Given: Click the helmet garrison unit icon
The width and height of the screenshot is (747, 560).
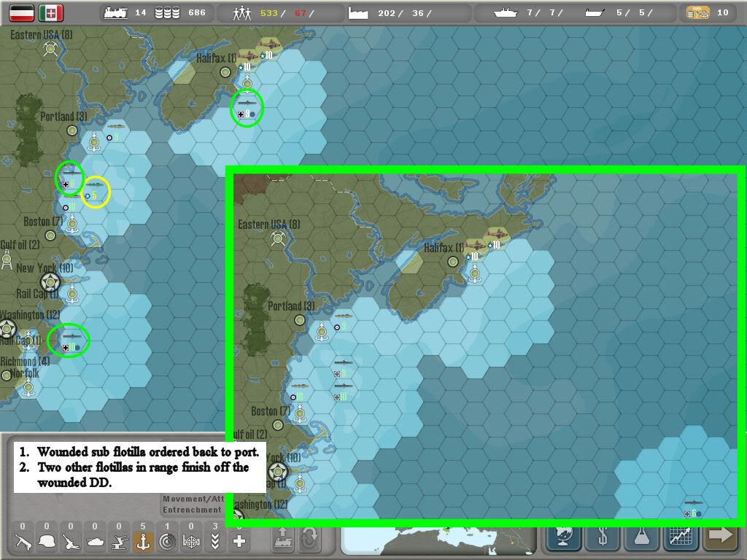Looking at the screenshot, I should (47, 541).
